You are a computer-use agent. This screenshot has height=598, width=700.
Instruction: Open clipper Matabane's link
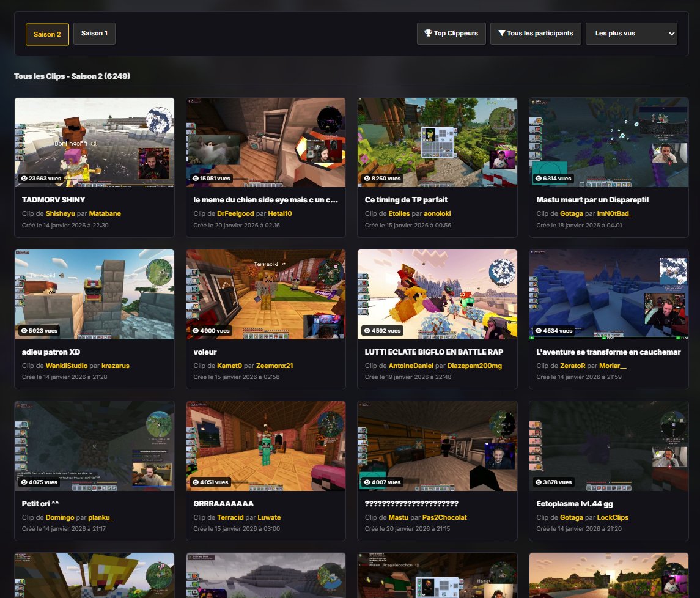point(105,213)
